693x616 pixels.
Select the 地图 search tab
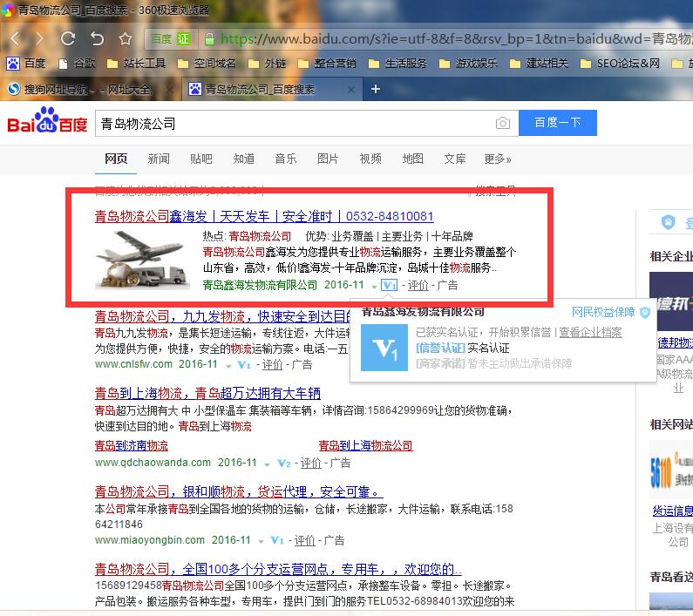(413, 159)
